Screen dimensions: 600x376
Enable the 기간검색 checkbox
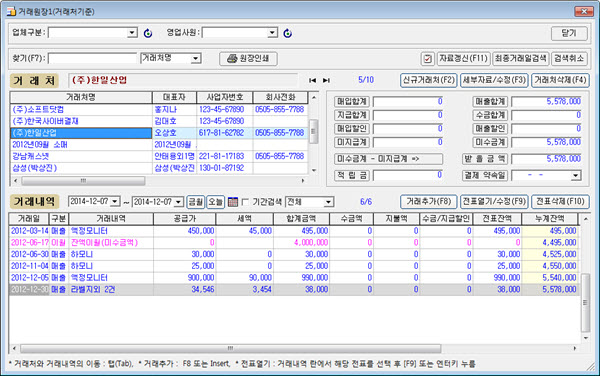point(245,202)
